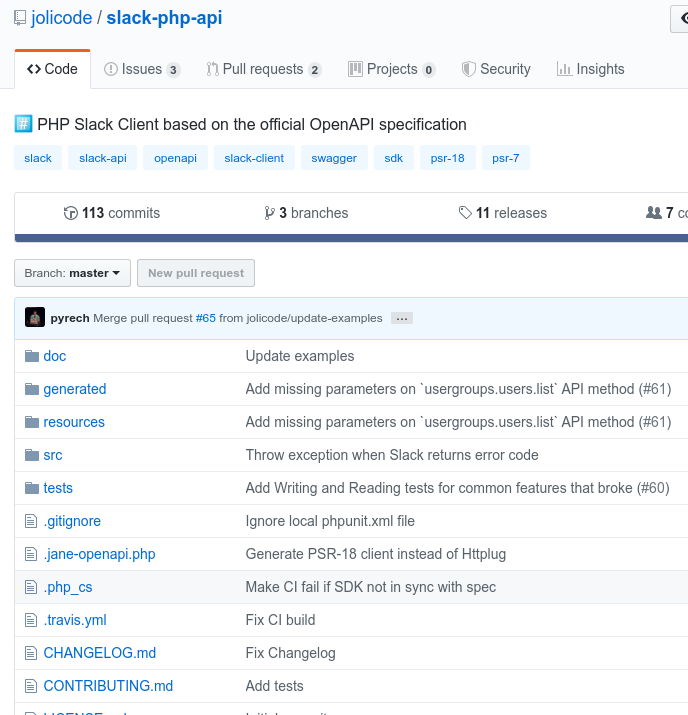The image size is (688, 715).
Task: Open the resources folder name
Action: pos(74,422)
